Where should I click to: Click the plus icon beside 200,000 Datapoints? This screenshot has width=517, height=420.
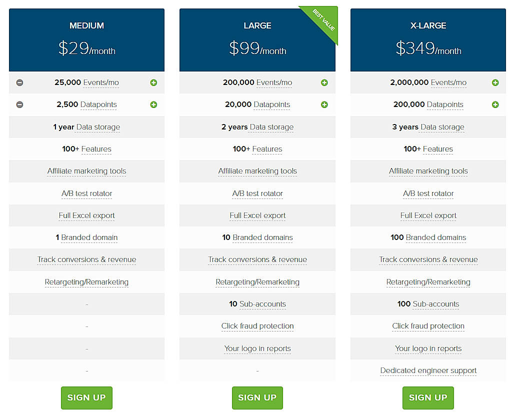495,104
